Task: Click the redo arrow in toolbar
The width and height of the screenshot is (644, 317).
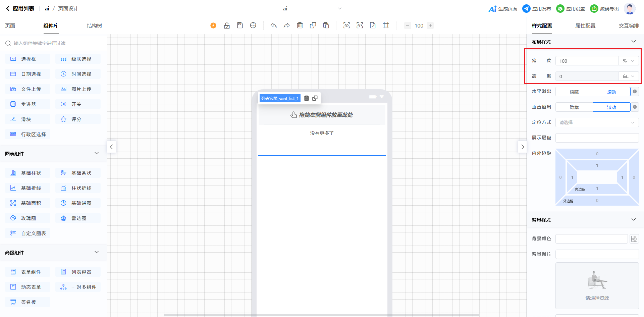Action: [287, 25]
